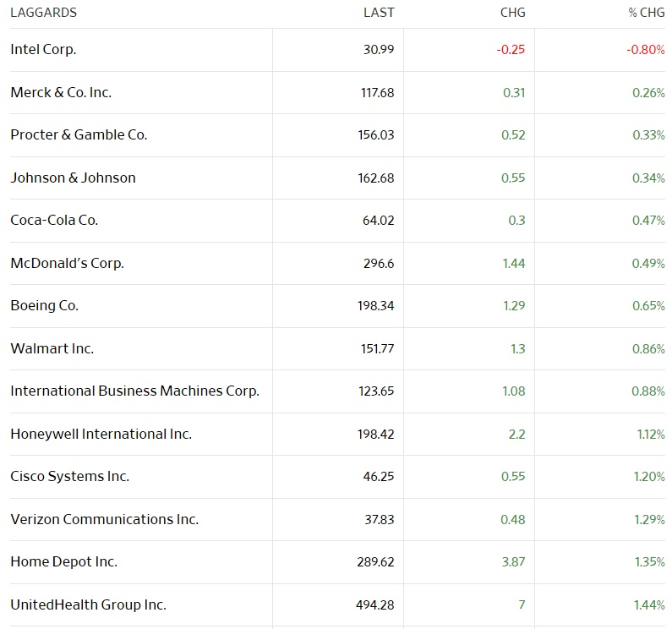This screenshot has height=629, width=672.
Task: Click Home Depot last price 289.62
Action: [x=375, y=561]
